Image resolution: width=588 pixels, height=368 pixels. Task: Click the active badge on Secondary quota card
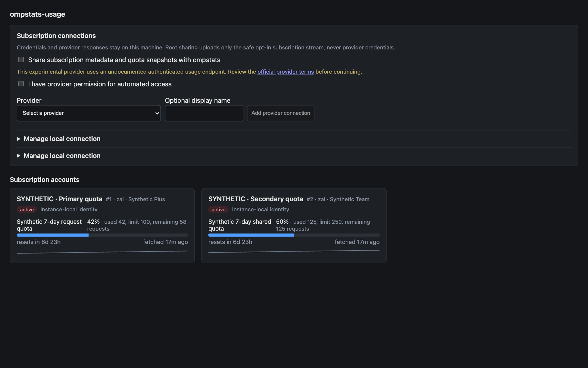[x=219, y=210]
